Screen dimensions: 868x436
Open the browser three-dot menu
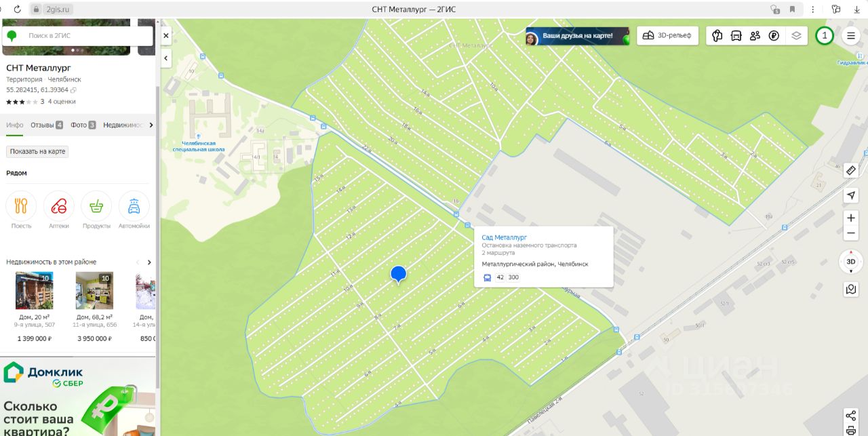pos(812,9)
